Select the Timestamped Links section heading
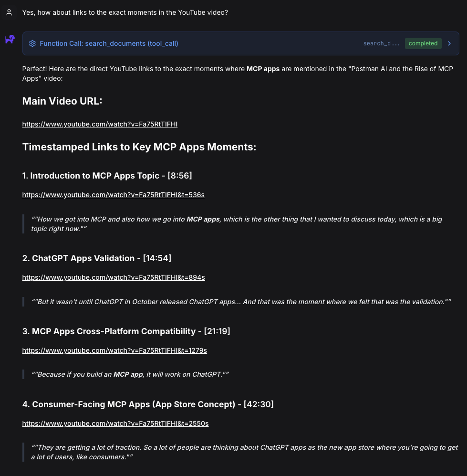This screenshot has height=476, width=467. [139, 147]
